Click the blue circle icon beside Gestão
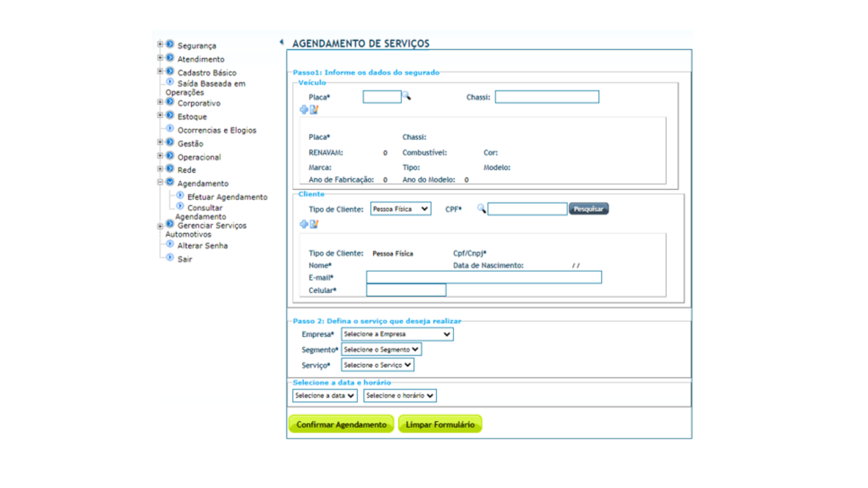The image size is (868, 488). click(x=170, y=142)
